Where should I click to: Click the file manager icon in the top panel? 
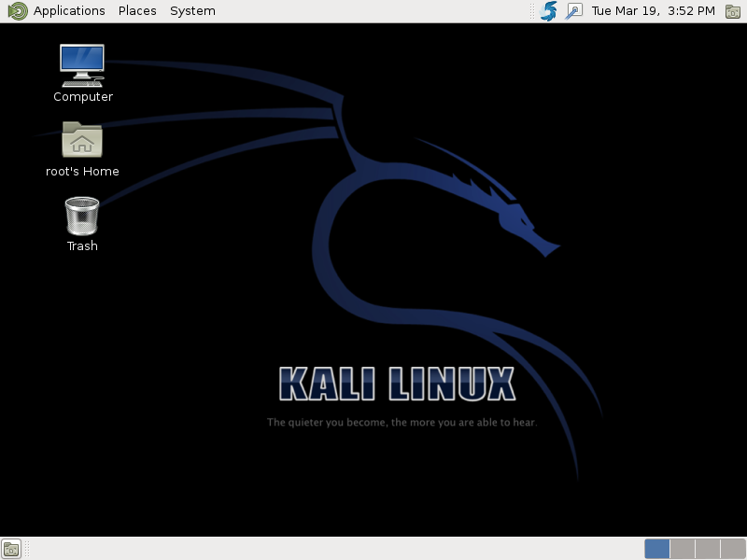pyautogui.click(x=735, y=11)
